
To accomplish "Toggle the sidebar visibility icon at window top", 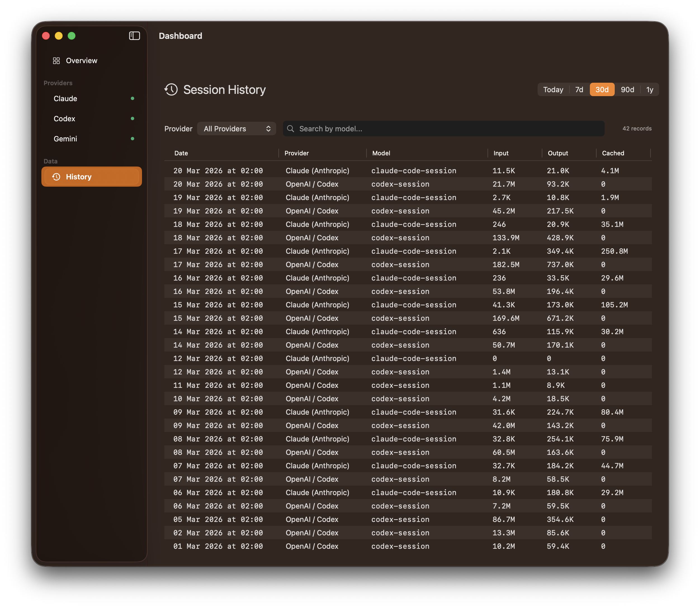I will click(x=134, y=36).
